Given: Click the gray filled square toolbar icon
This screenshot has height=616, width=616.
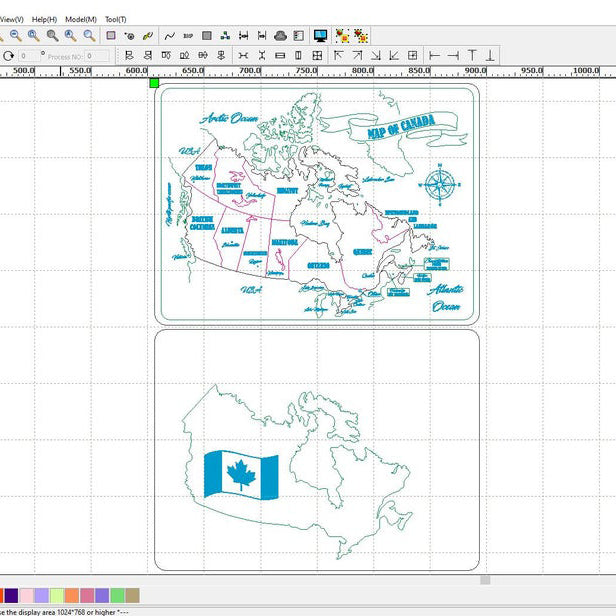Looking at the screenshot, I should point(206,35).
